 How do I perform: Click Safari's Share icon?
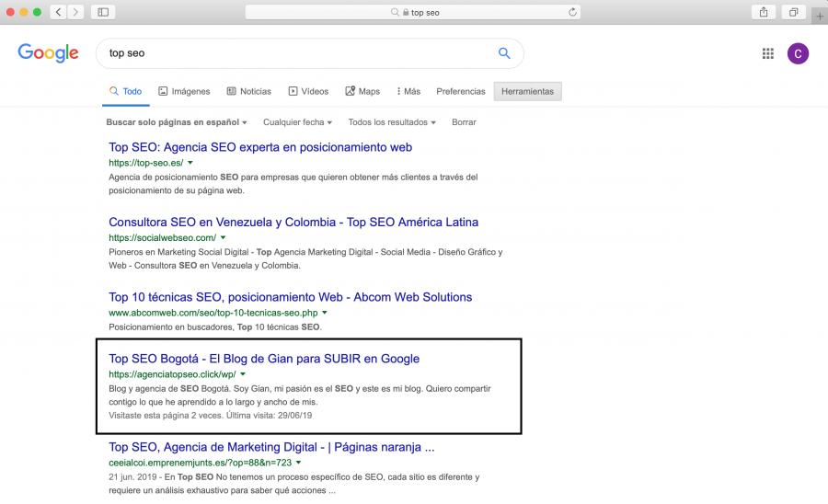[x=763, y=12]
